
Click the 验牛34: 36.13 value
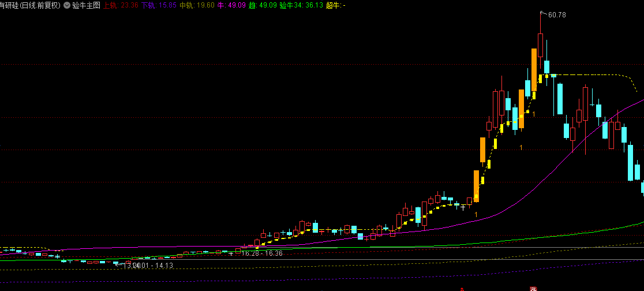(x=301, y=5)
